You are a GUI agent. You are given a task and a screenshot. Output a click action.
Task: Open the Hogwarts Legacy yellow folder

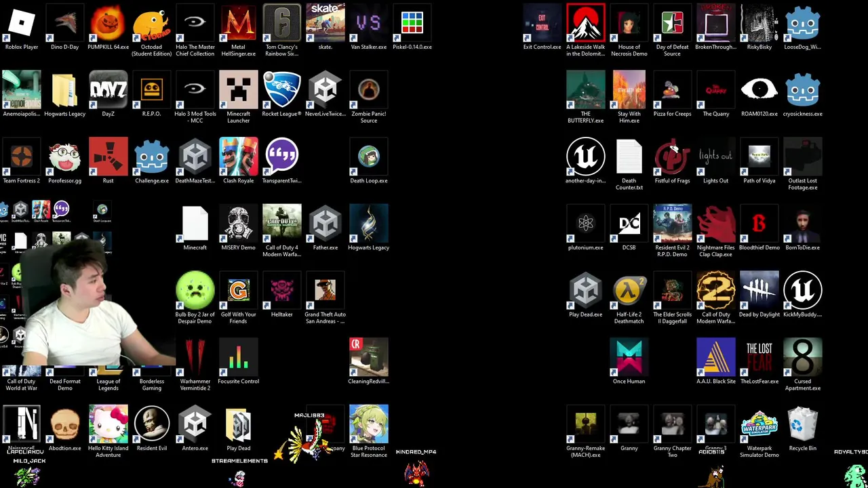pyautogui.click(x=65, y=89)
